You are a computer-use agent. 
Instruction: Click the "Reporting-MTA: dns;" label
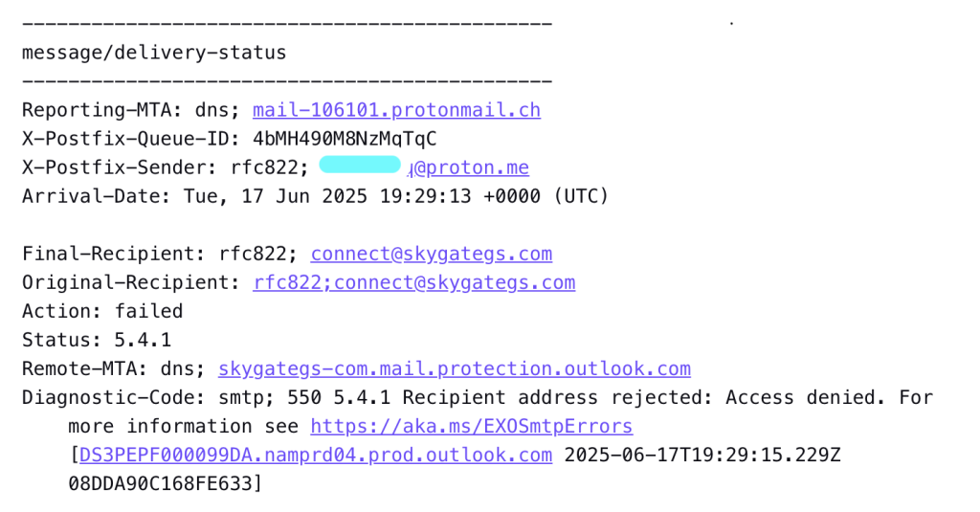pos(131,110)
